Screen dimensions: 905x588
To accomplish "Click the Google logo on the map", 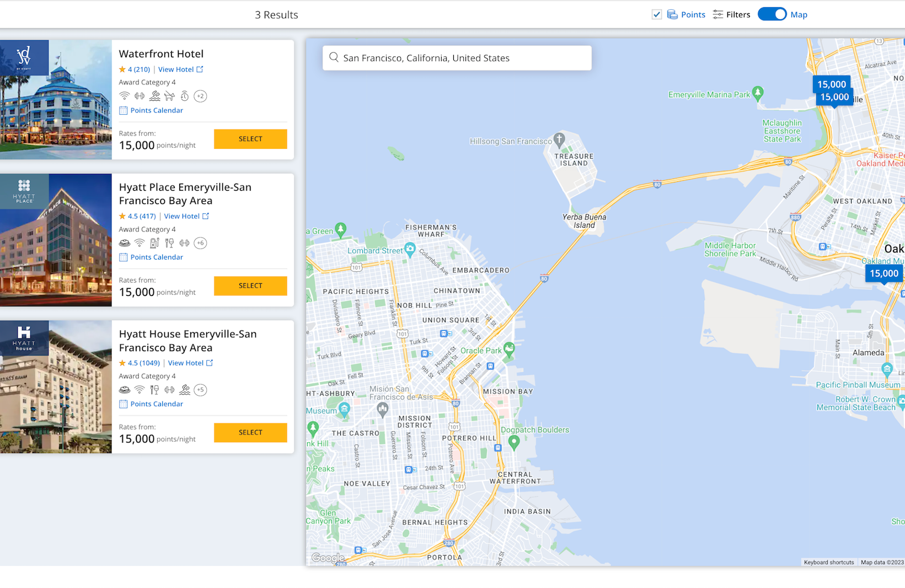I will [x=328, y=558].
